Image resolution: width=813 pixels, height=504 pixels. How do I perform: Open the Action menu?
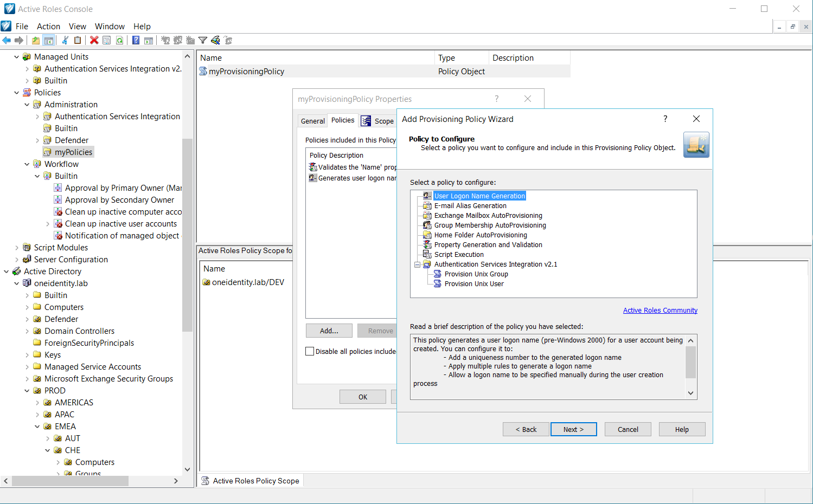(x=48, y=26)
